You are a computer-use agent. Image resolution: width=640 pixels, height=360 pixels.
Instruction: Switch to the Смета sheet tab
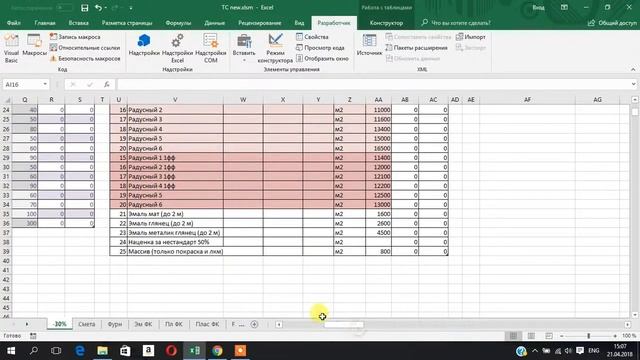click(87, 324)
